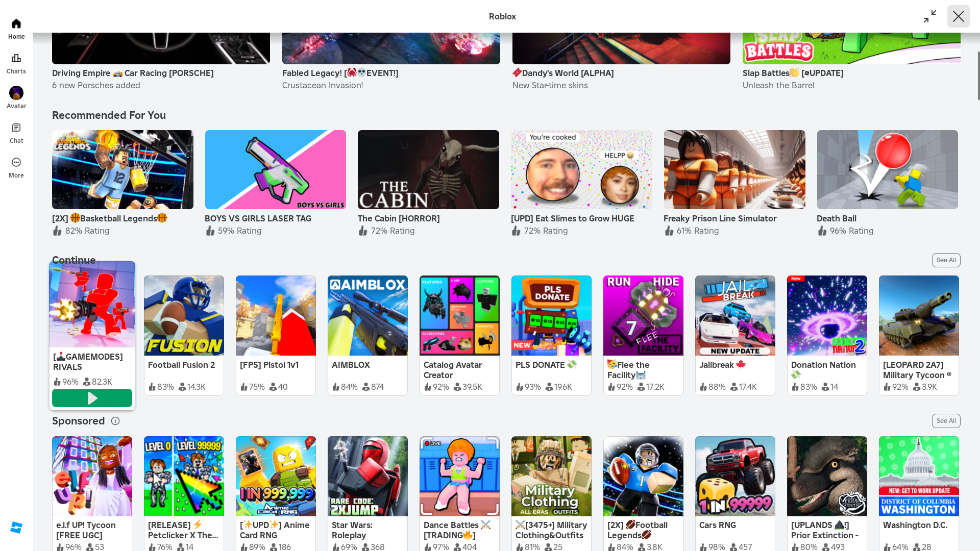This screenshot has width=980, height=551.
Task: Click the Sponsored info icon
Action: [115, 421]
